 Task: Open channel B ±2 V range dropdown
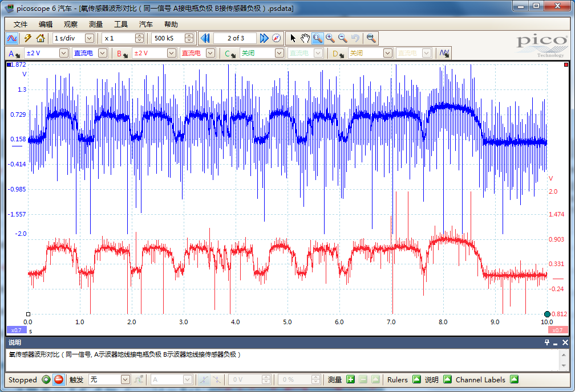(x=172, y=54)
